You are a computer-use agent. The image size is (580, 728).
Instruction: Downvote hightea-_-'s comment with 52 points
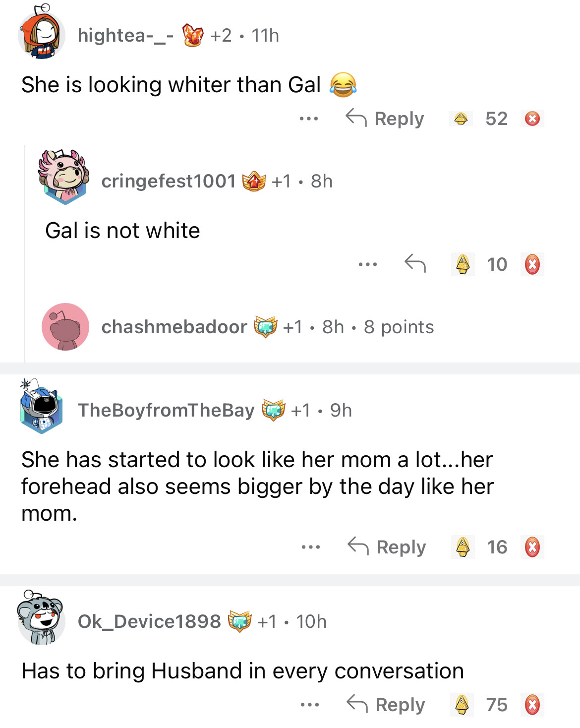532,119
